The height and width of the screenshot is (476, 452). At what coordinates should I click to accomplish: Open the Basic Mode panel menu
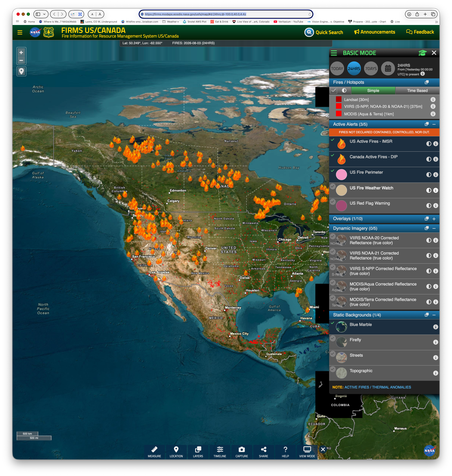click(334, 53)
